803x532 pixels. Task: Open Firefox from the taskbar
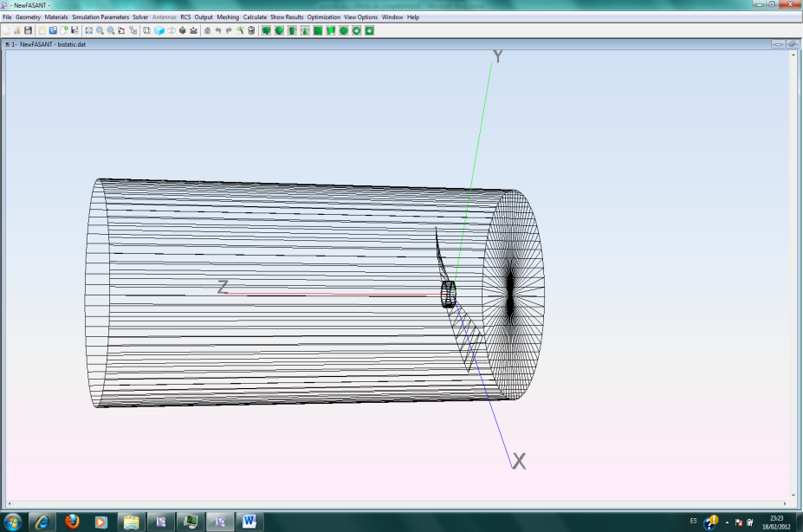(x=72, y=522)
